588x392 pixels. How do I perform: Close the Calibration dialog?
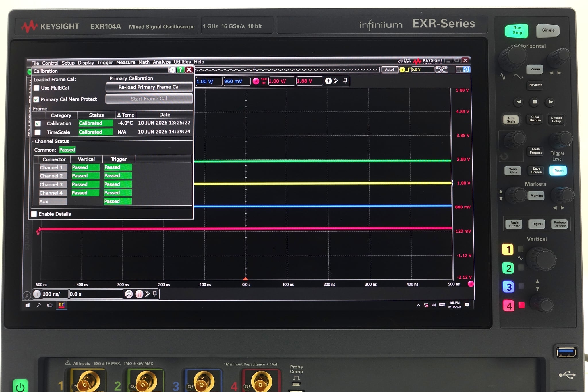189,70
